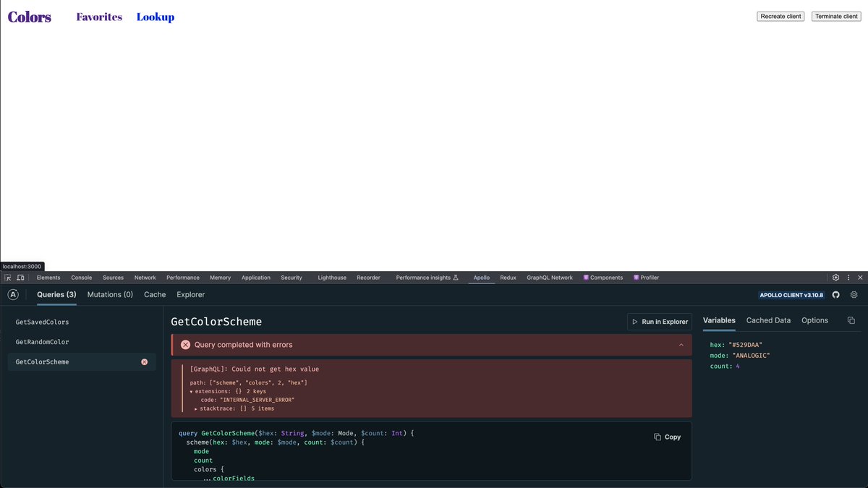Click the Apollo logo icon
This screenshot has width=868, height=488.
click(x=13, y=294)
